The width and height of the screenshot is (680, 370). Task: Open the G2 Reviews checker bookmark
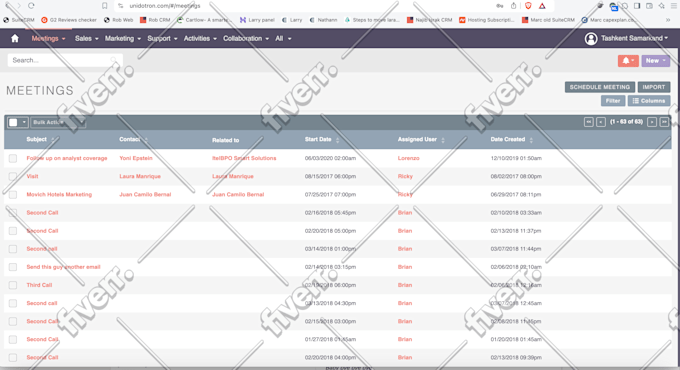[x=69, y=20]
